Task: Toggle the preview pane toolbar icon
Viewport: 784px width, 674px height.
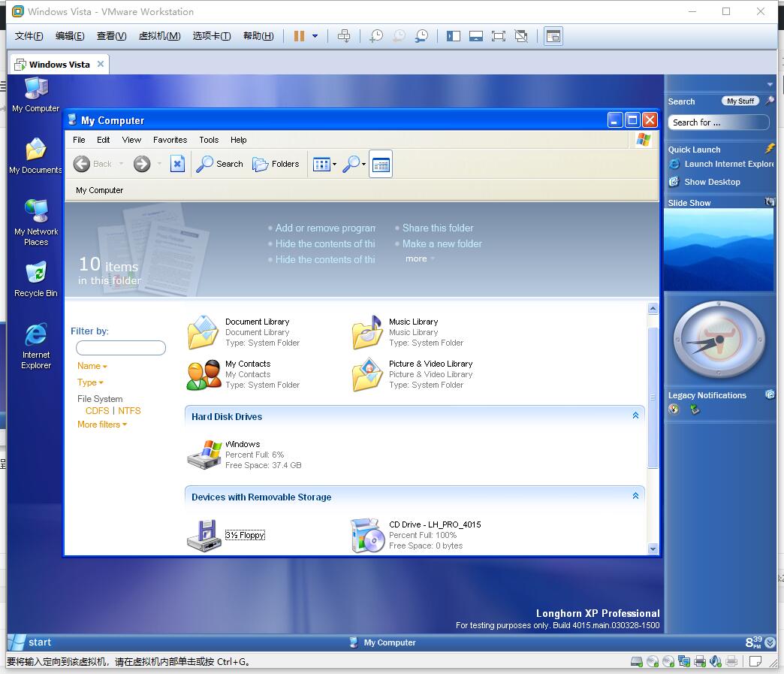Action: pos(381,164)
